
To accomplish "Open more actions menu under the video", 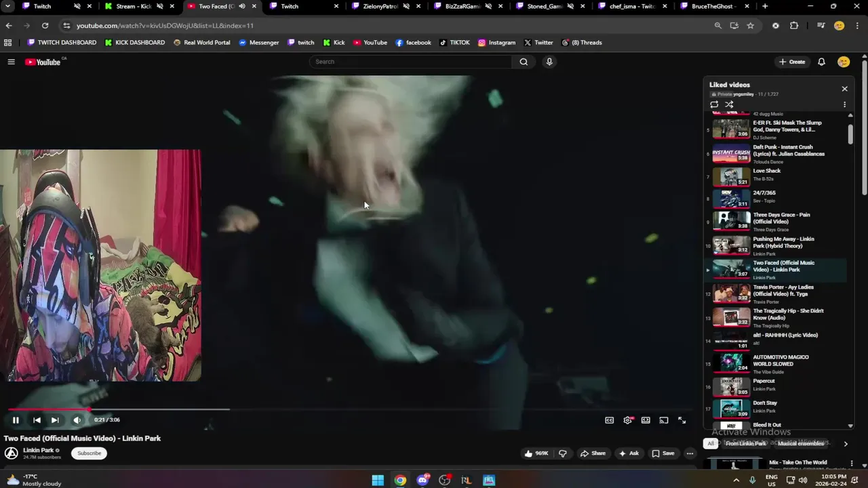I will pos(690,453).
